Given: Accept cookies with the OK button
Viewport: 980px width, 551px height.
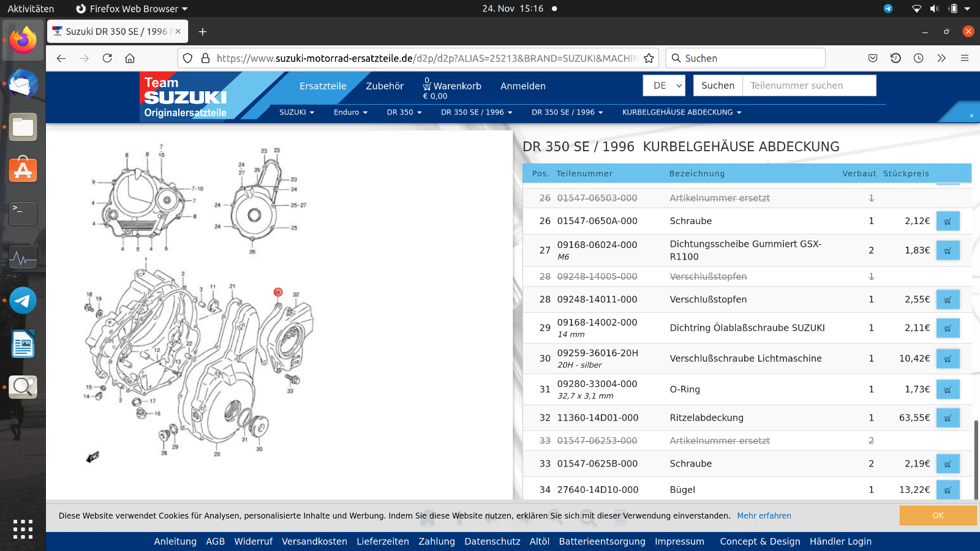Looking at the screenshot, I should click(x=938, y=515).
